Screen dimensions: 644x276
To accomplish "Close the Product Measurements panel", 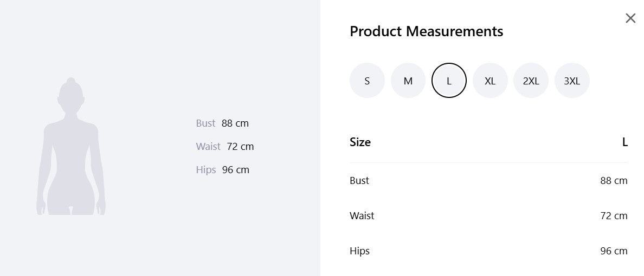I will coord(630,18).
